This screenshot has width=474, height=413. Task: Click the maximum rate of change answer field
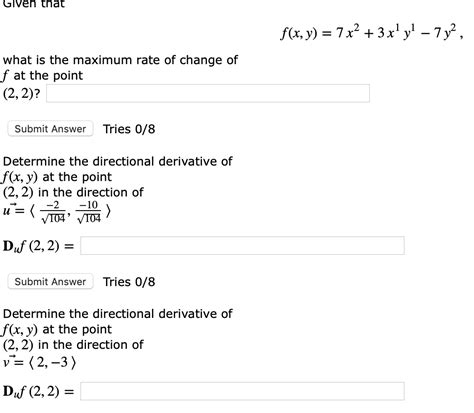208,93
